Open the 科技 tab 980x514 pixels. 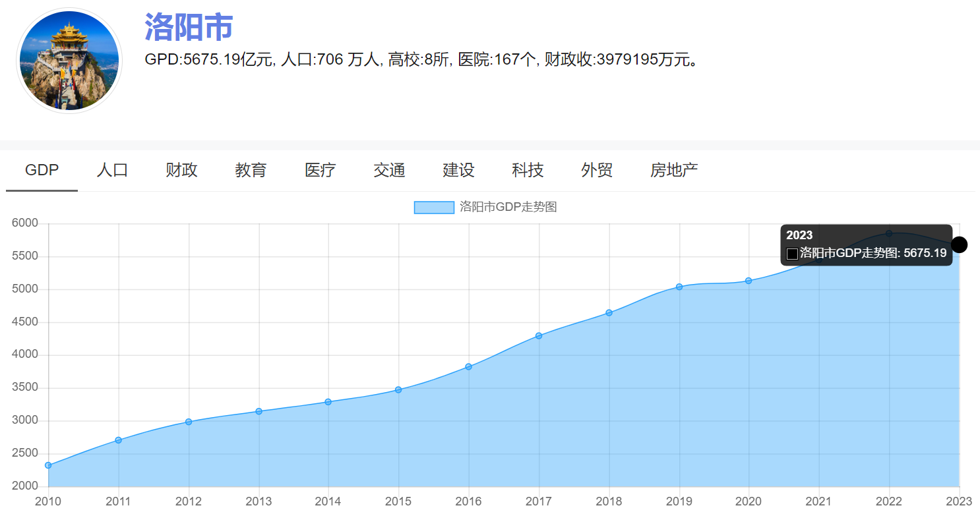[528, 170]
